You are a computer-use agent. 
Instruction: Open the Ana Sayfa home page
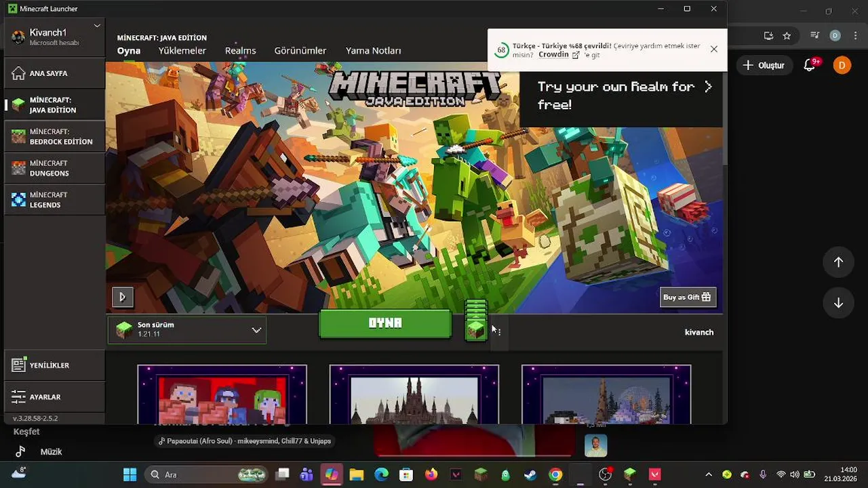click(54, 73)
